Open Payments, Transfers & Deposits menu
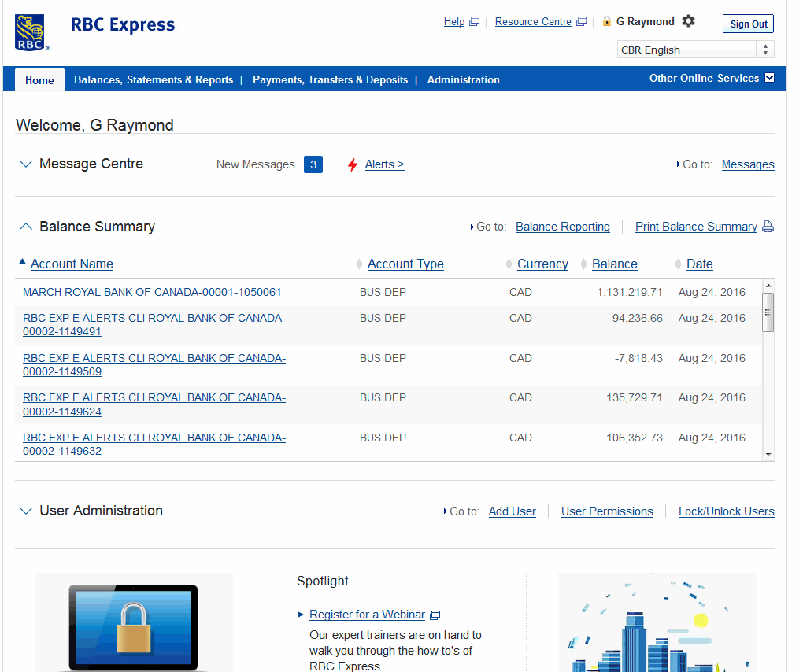Image resolution: width=803 pixels, height=672 pixels. tap(330, 79)
